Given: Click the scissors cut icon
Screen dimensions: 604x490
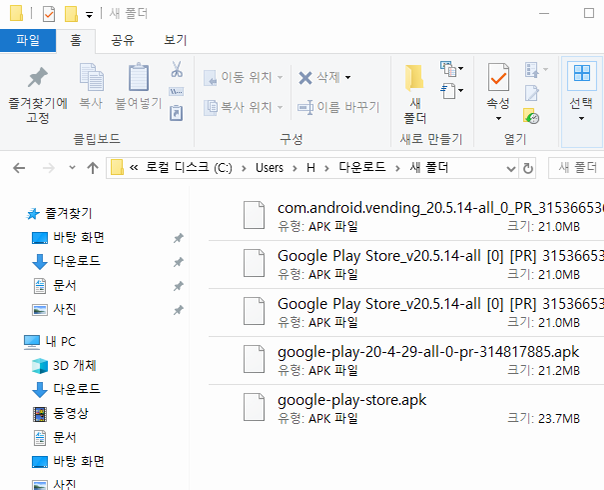Looking at the screenshot, I should click(176, 69).
